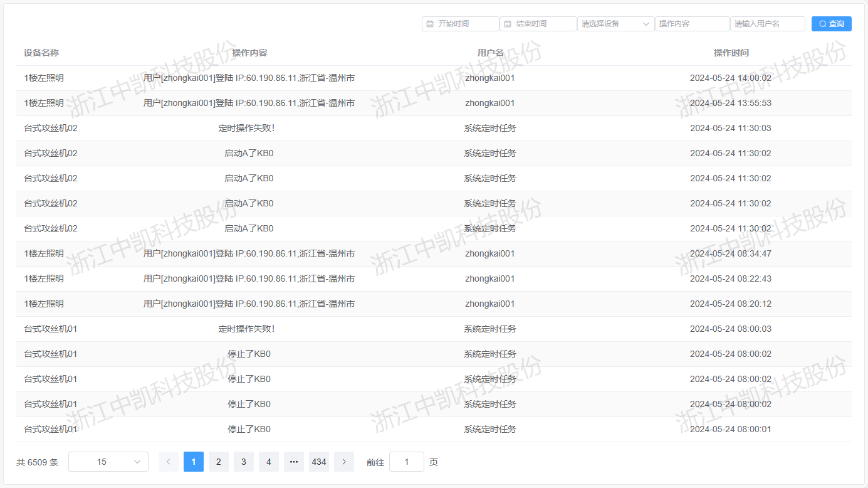Click the go-to-page number input
The height and width of the screenshot is (488, 868).
tap(406, 462)
